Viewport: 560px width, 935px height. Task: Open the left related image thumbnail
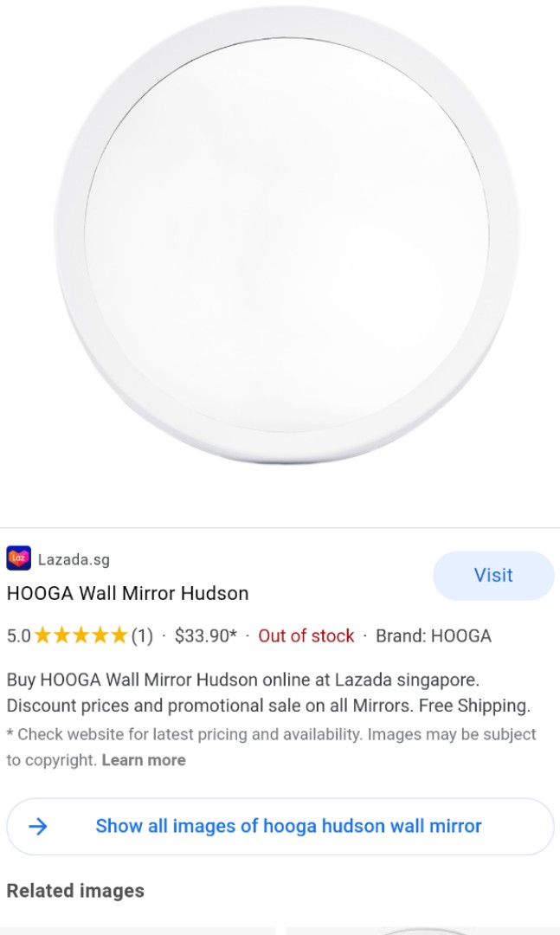coord(137,931)
